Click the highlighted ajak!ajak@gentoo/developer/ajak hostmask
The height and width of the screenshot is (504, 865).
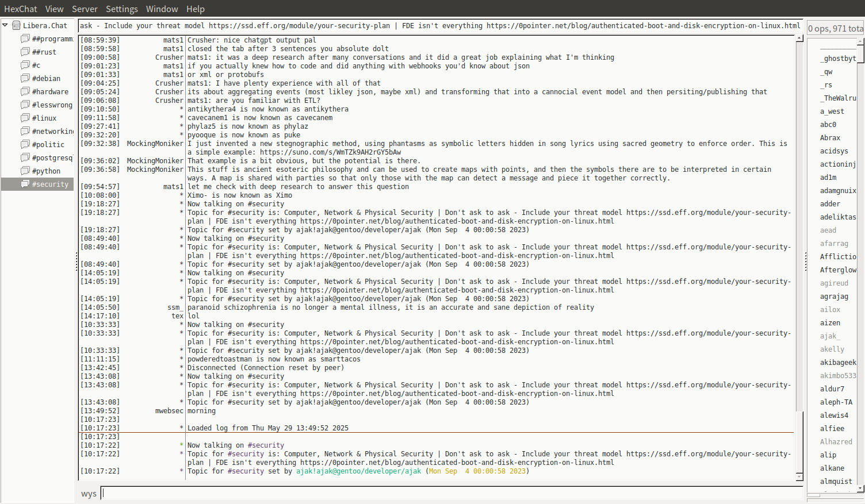359,471
